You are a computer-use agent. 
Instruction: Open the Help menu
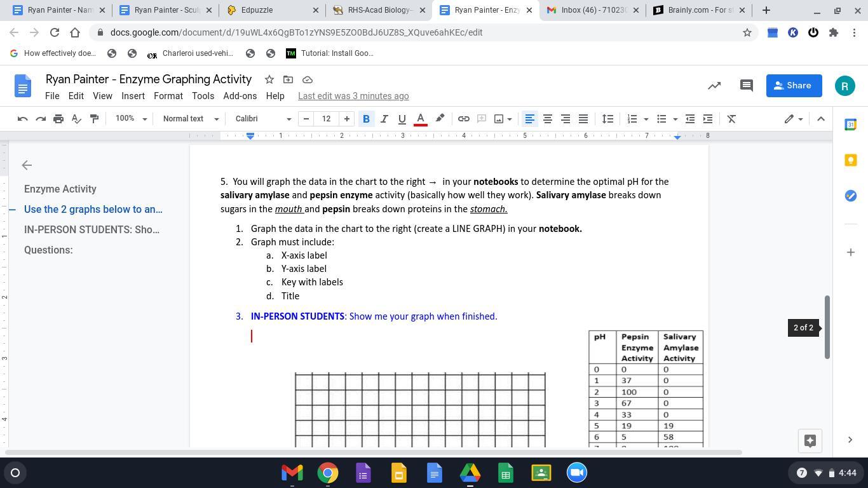(x=275, y=96)
